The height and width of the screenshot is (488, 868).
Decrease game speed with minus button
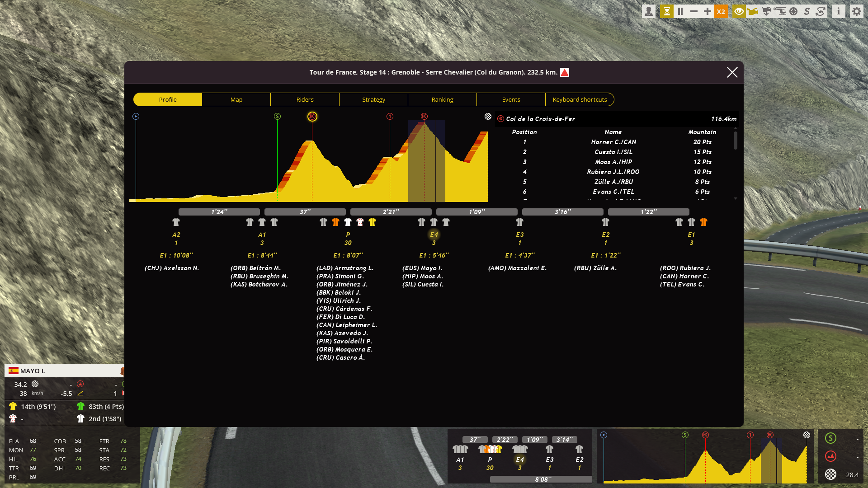point(694,11)
